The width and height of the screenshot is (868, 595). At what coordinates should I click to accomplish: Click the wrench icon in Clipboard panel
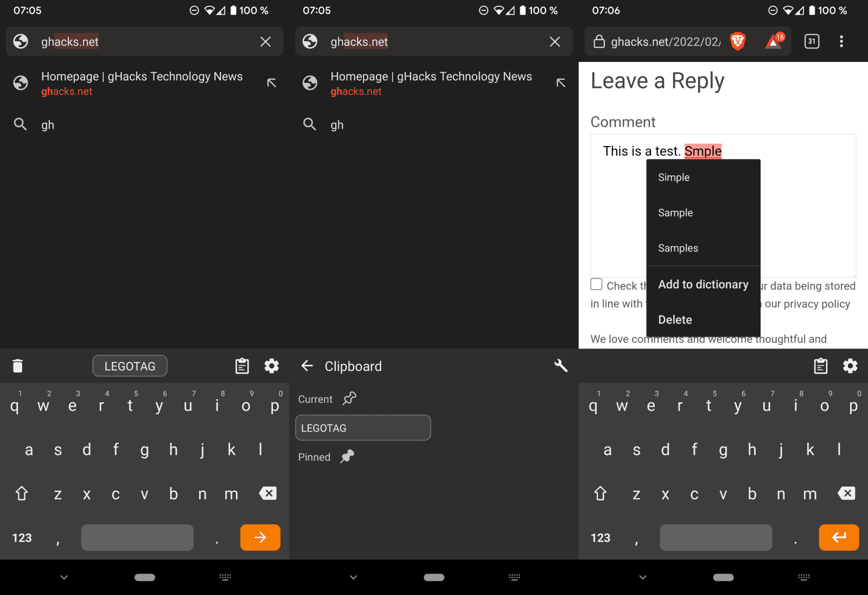pos(560,366)
